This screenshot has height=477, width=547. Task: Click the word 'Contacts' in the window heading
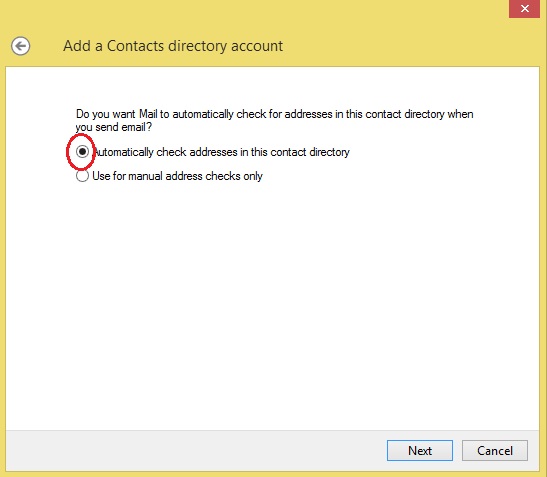pos(135,46)
